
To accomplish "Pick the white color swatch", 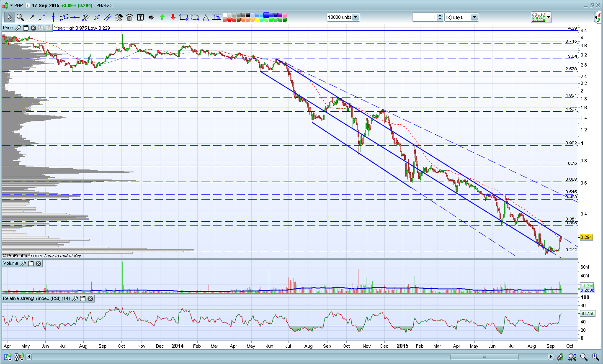I will [x=225, y=15].
